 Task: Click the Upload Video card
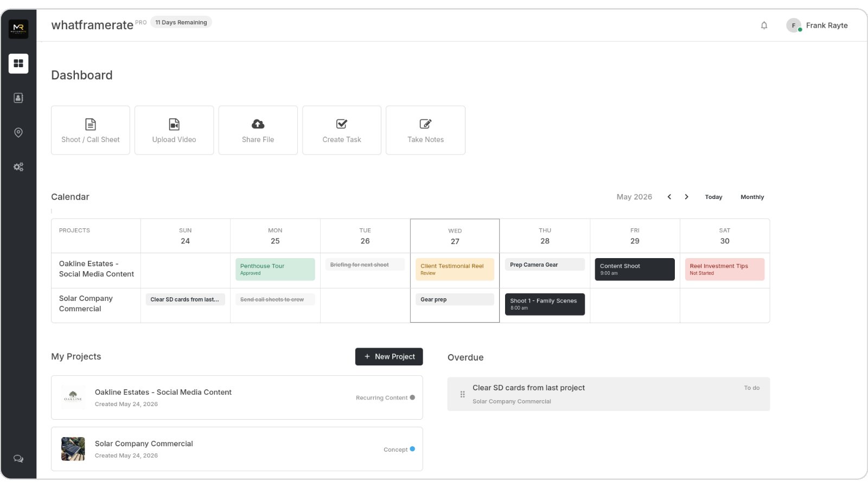(174, 130)
